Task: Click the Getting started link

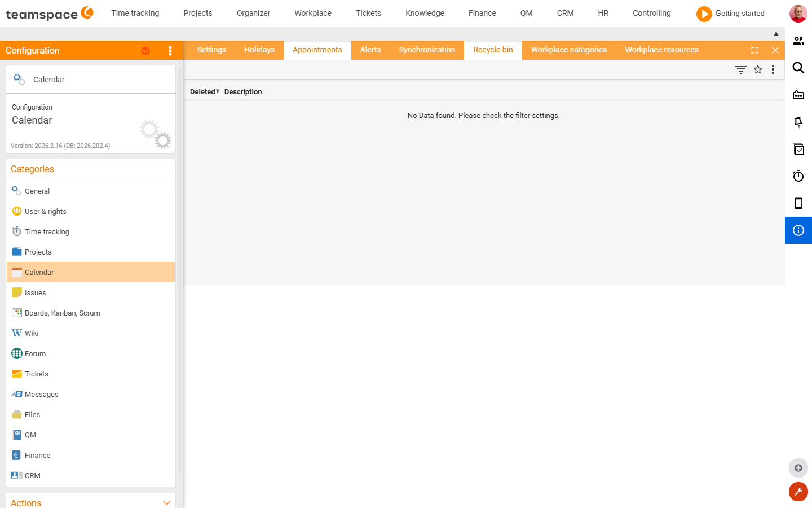Action: click(x=740, y=13)
